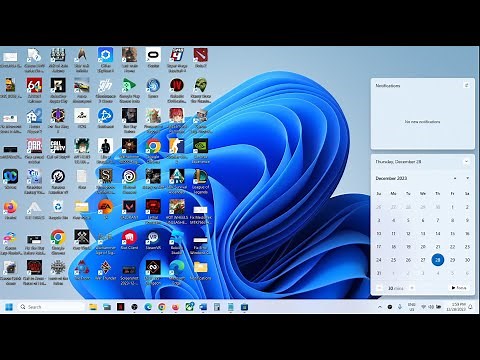Toggle do not disturb in Notifications
The height and width of the screenshot is (360, 480).
(467, 85)
